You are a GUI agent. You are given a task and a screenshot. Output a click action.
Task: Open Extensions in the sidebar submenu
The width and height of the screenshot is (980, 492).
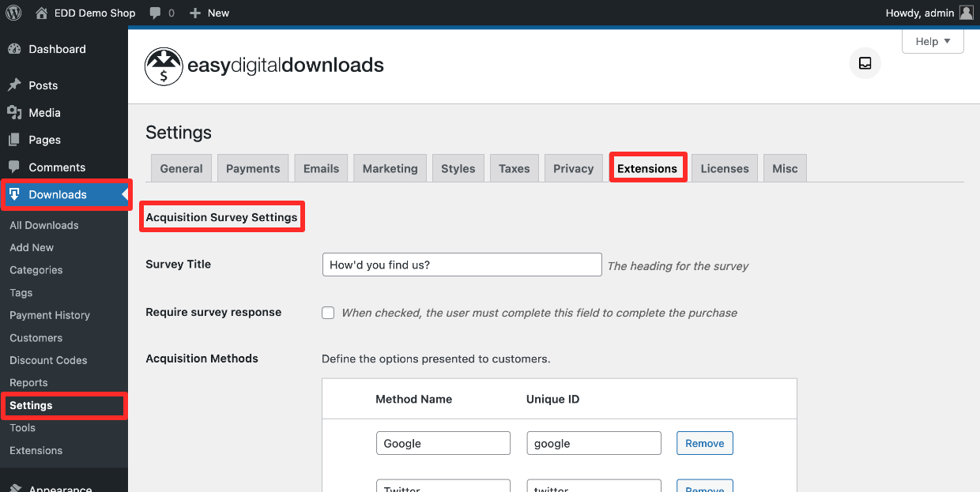click(36, 450)
